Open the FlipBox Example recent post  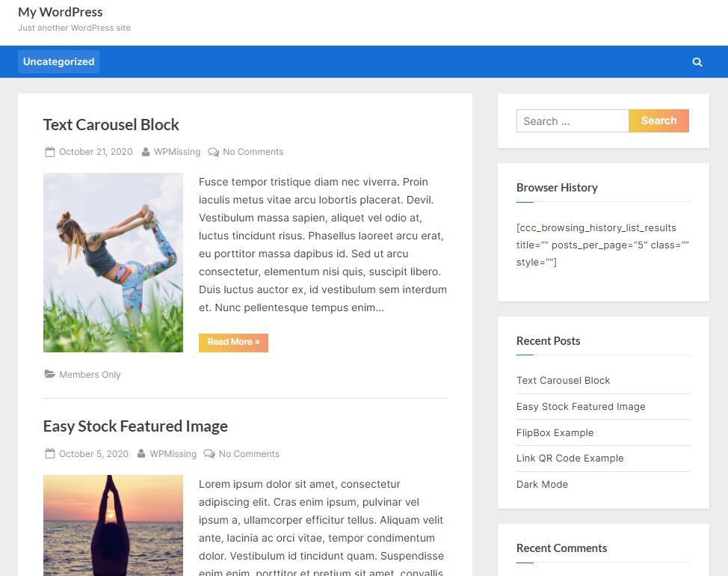coord(555,432)
